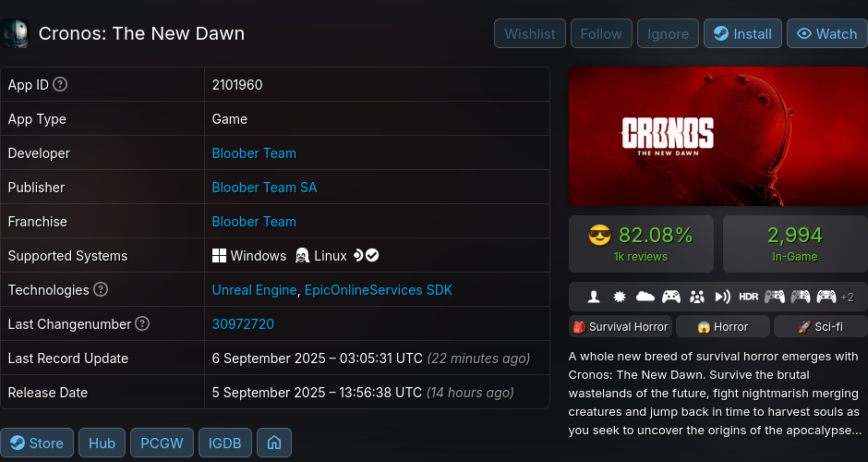This screenshot has height=462, width=868.
Task: Click the achievements starburst icon
Action: (x=620, y=297)
